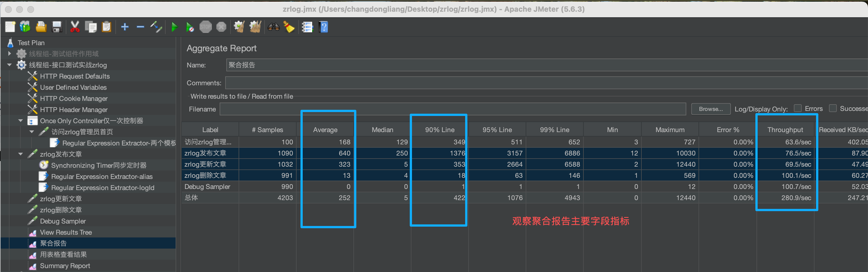Open the Templates icon in toolbar

(25, 27)
